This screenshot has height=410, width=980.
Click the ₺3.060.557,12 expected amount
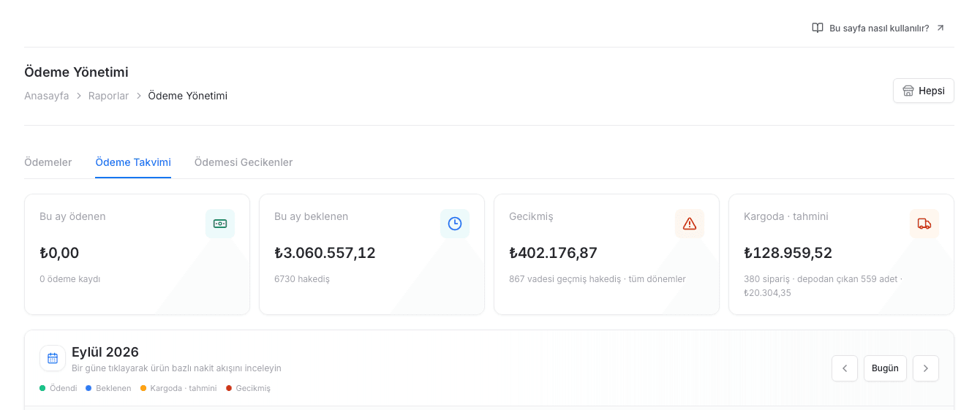(x=325, y=253)
